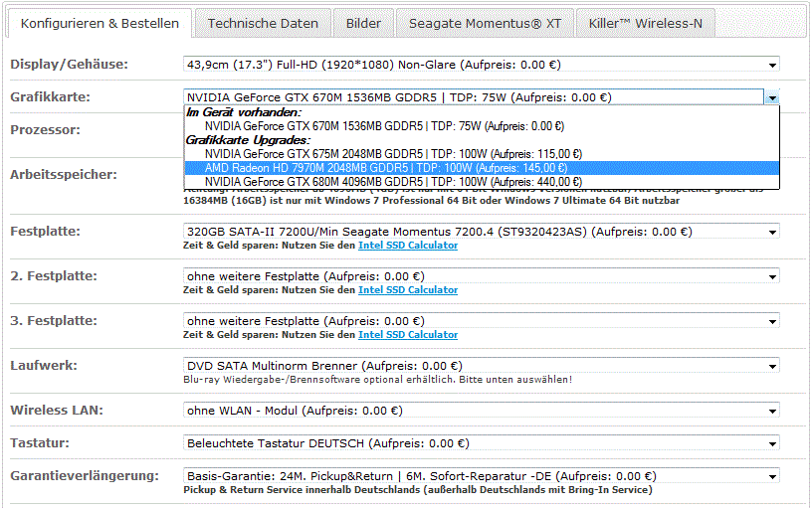
Task: Select the GTX 670M 1536MB option in list
Action: click(x=482, y=126)
